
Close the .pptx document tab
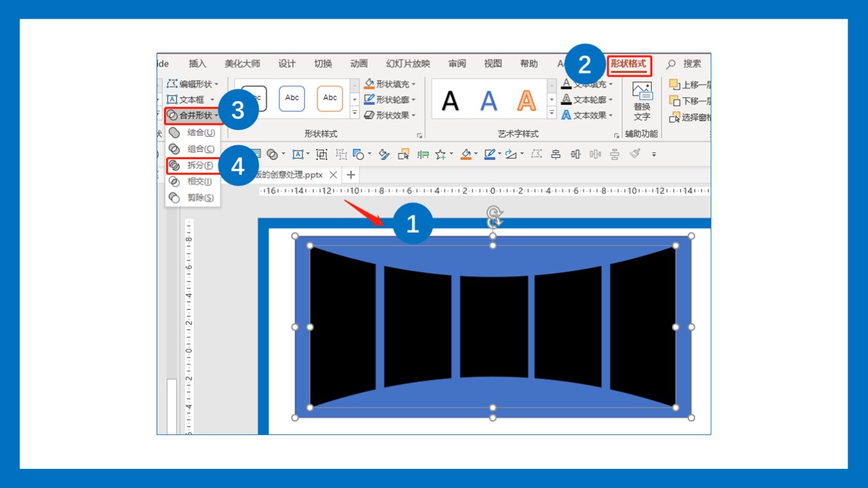click(333, 175)
